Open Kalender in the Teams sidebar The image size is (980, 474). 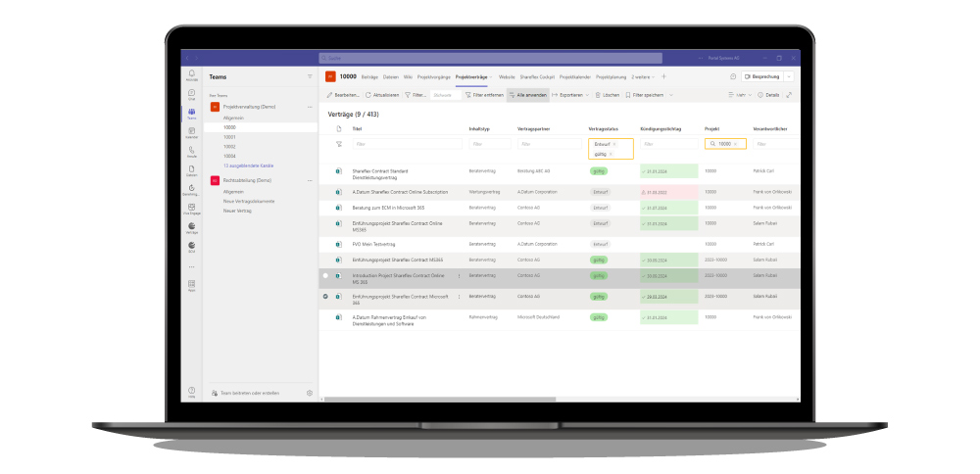[191, 133]
